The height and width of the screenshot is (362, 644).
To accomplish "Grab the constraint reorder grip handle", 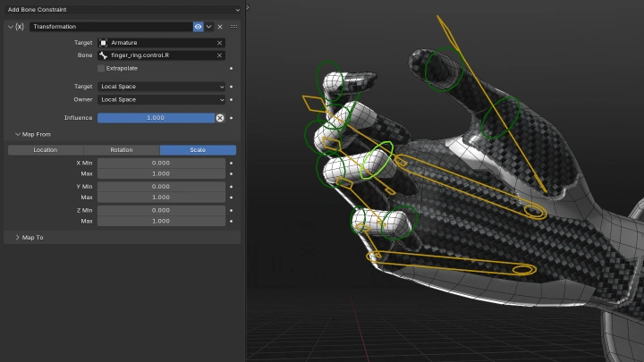I will point(233,27).
